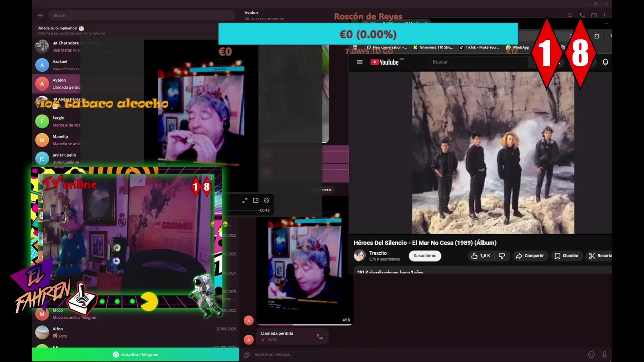
Task: Dislike the YouTube video
Action: 502,256
